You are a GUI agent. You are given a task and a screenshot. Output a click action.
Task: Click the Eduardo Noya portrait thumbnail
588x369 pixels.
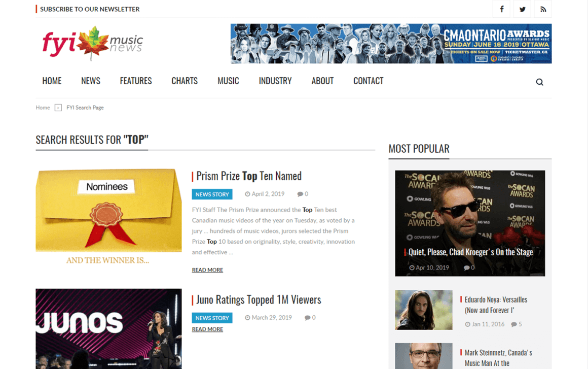click(x=423, y=310)
